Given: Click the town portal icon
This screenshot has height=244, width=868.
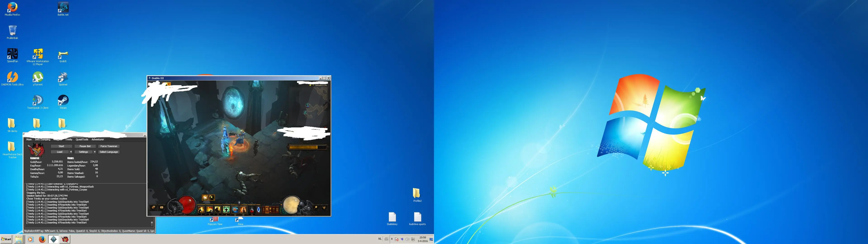Looking at the screenshot, I should click(x=258, y=209).
